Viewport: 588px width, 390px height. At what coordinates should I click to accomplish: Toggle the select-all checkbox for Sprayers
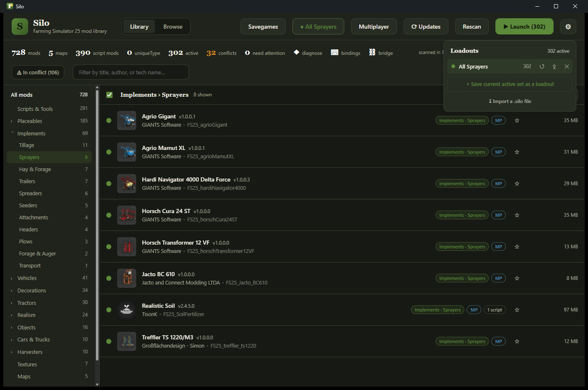coord(110,95)
